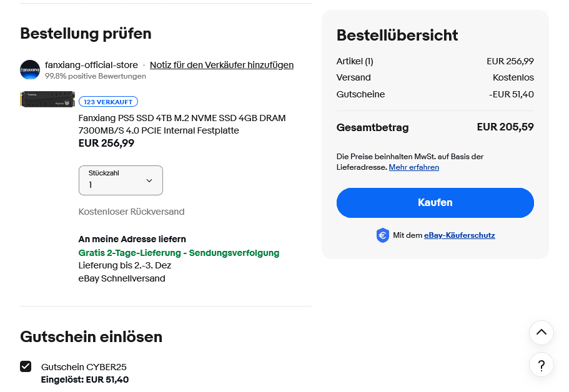
Task: Open the help question mark button
Action: [541, 365]
